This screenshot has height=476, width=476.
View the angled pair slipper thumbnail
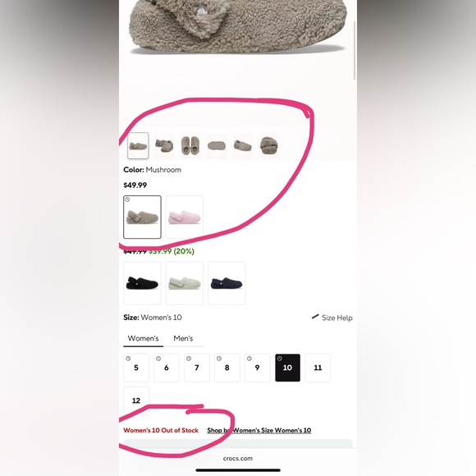(164, 145)
